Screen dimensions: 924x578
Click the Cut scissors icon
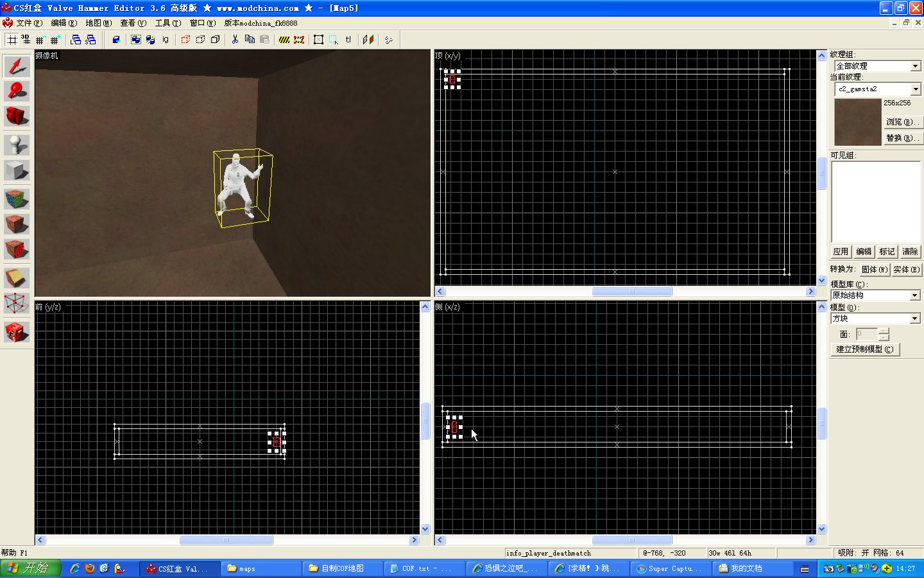click(235, 40)
